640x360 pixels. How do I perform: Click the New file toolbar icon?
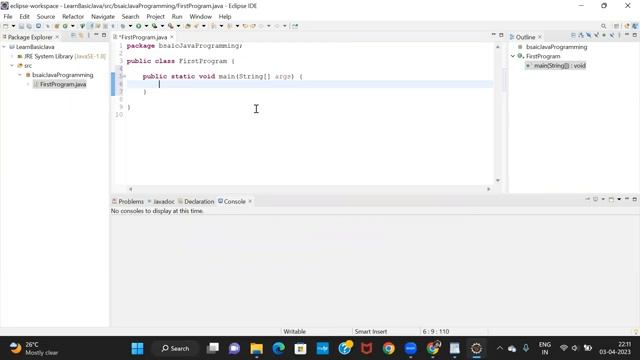pos(6,26)
